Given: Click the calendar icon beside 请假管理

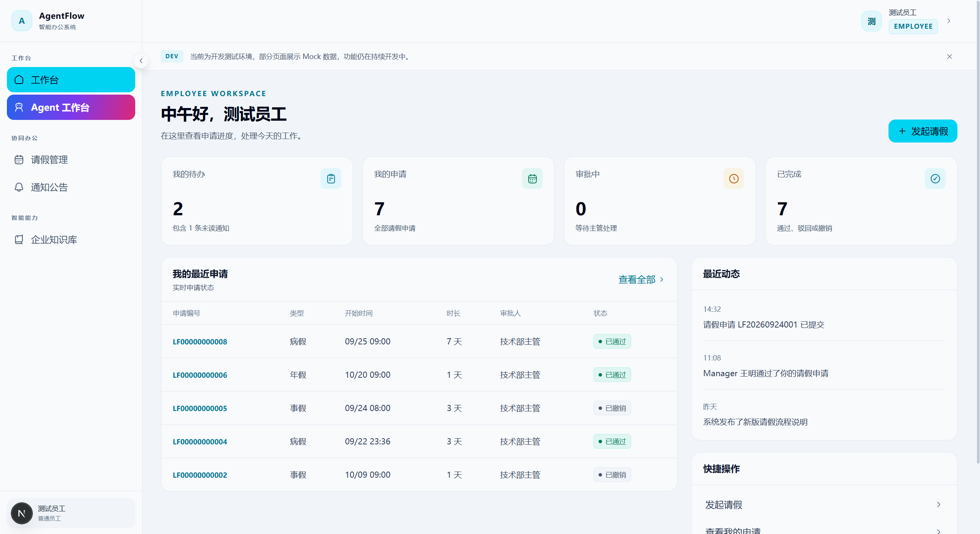Looking at the screenshot, I should 19,160.
